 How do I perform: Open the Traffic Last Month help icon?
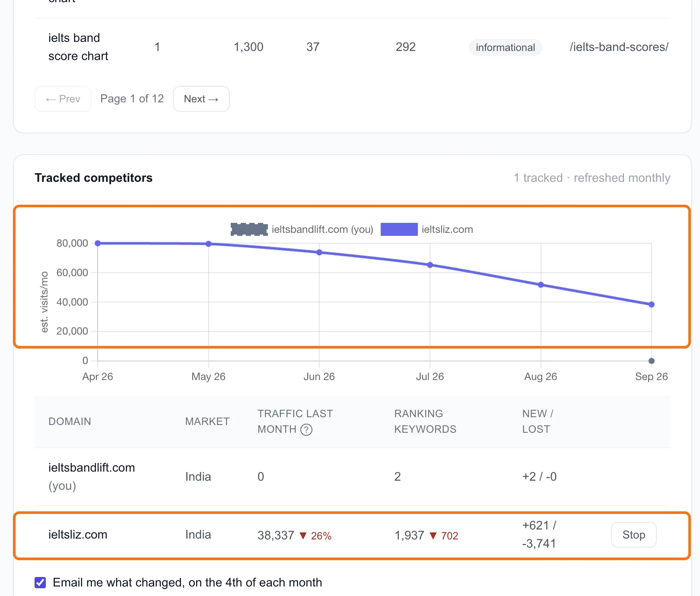306,430
